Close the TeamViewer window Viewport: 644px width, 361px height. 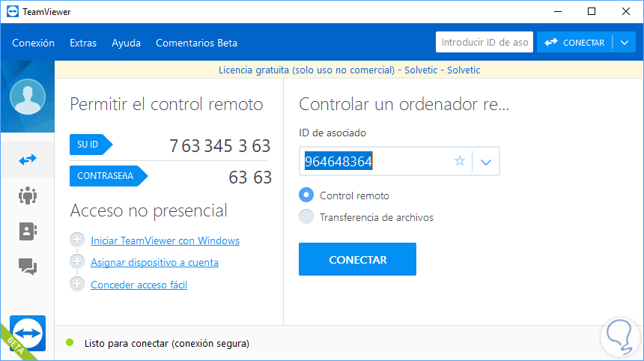click(625, 11)
